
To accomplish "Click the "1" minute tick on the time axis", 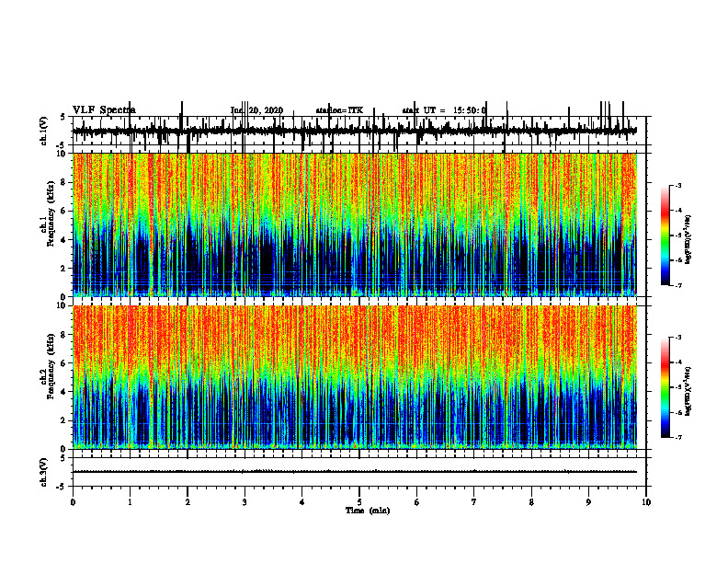I will coord(130,502).
